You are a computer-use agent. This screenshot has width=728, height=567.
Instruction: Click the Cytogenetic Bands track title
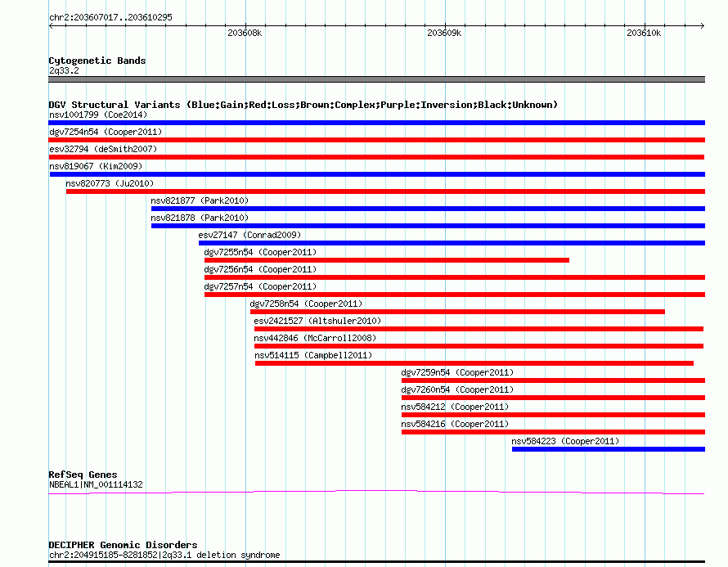(97, 61)
